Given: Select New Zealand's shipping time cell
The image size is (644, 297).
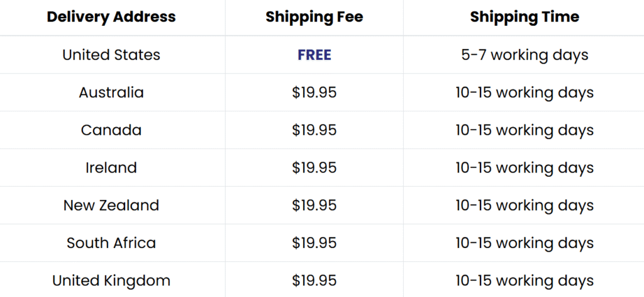Looking at the screenshot, I should pyautogui.click(x=525, y=205).
